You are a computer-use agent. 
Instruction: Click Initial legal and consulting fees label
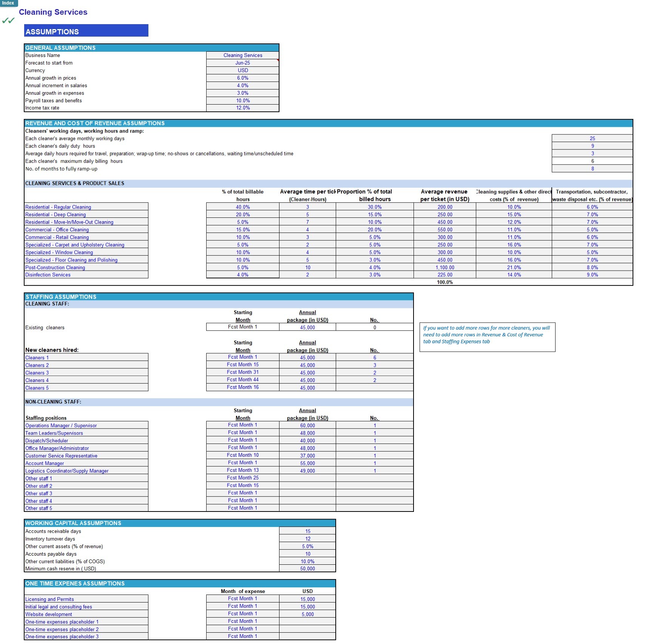point(86,607)
